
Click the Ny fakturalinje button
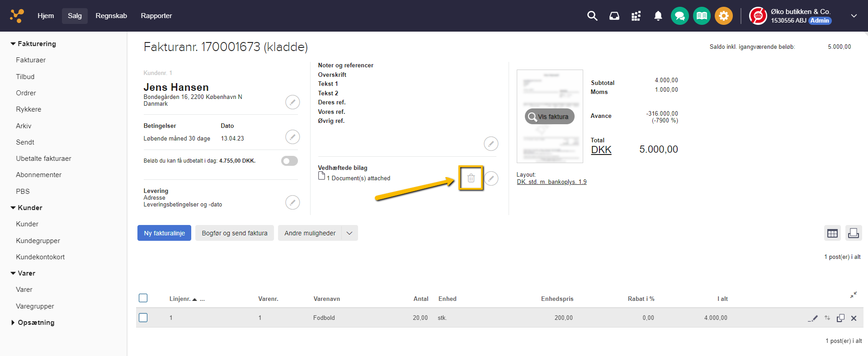point(164,233)
